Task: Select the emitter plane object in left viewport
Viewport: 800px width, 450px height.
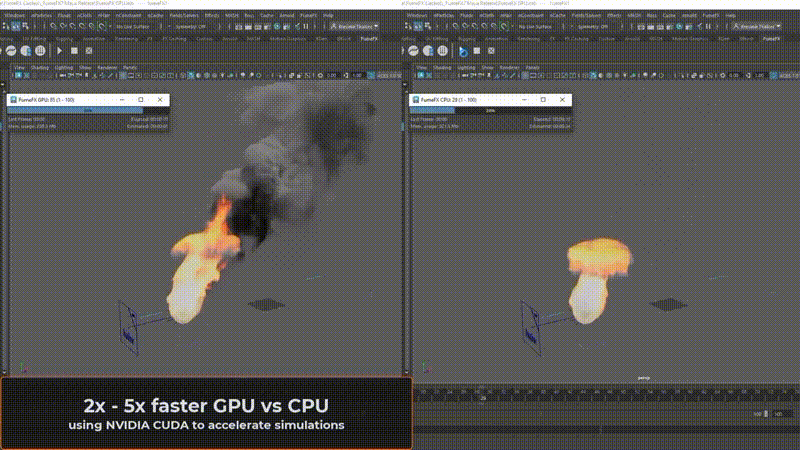Action: 129,328
